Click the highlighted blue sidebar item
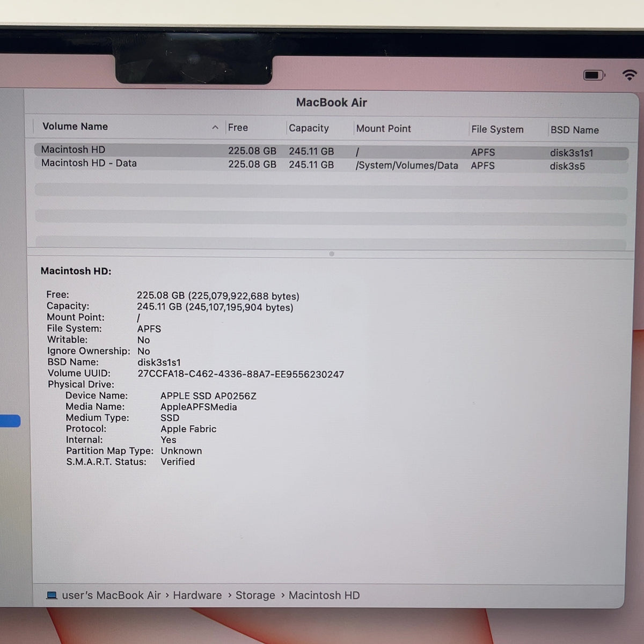Viewport: 644px width, 644px height. coord(10,421)
